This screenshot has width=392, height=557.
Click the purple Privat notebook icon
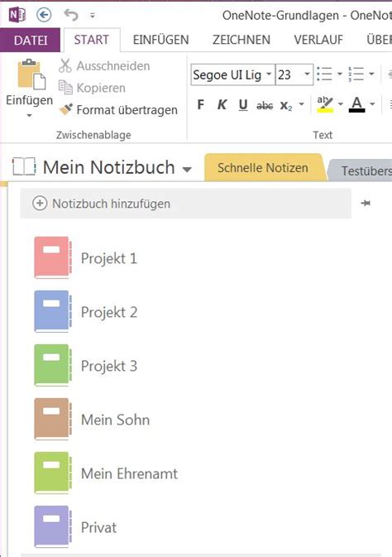(x=53, y=527)
